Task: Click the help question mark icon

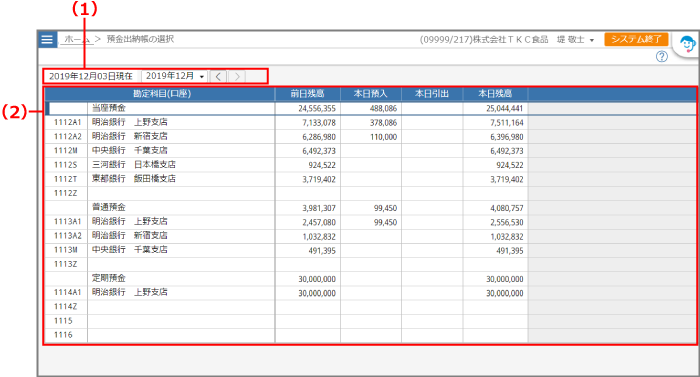Action: (662, 56)
